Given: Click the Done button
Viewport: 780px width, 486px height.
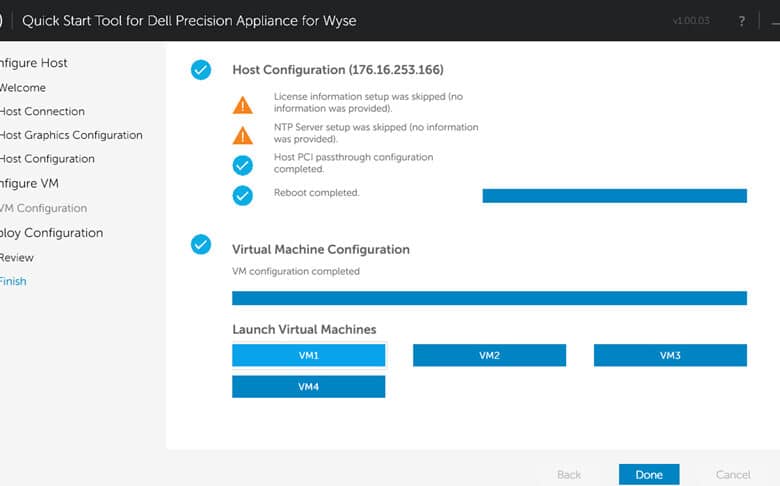Looking at the screenshot, I should pyautogui.click(x=649, y=475).
